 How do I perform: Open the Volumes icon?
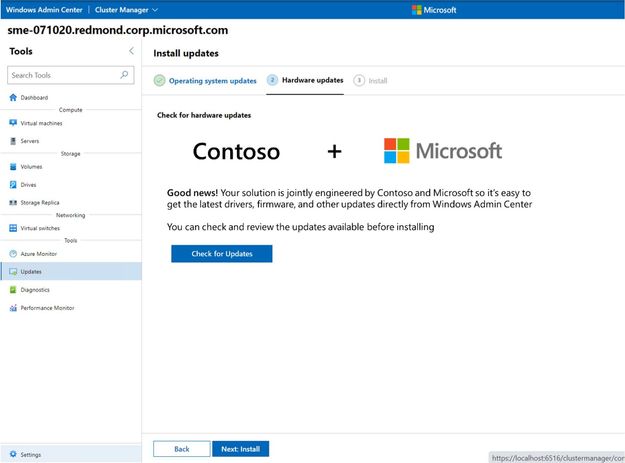click(13, 167)
